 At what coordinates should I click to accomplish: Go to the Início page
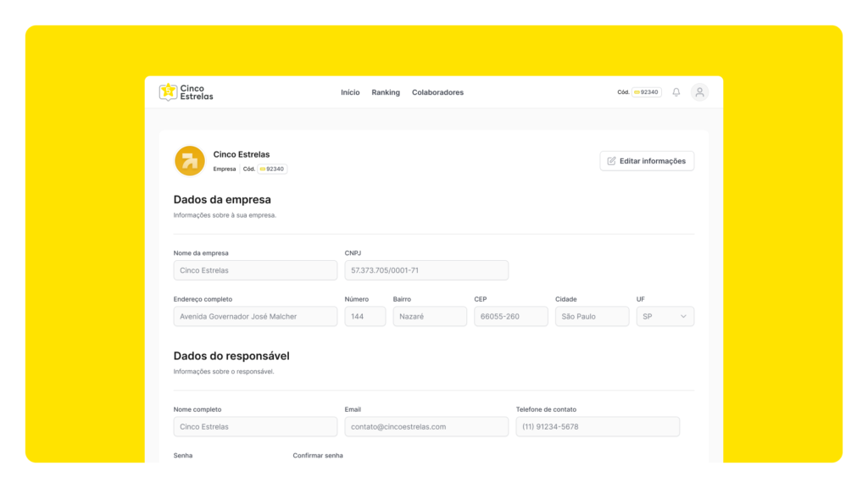click(x=350, y=92)
